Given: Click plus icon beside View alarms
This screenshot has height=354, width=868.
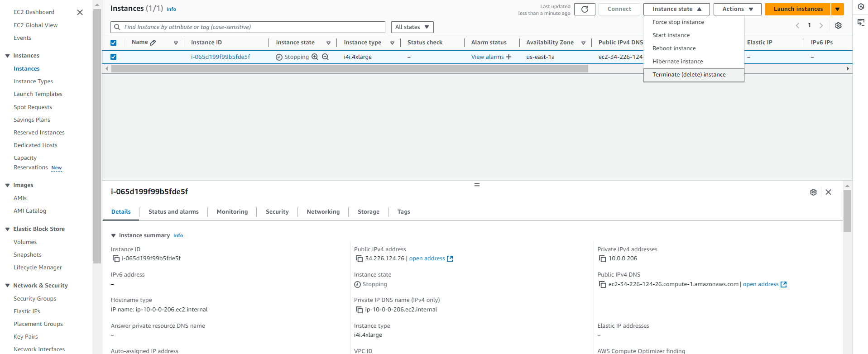Looking at the screenshot, I should (508, 57).
